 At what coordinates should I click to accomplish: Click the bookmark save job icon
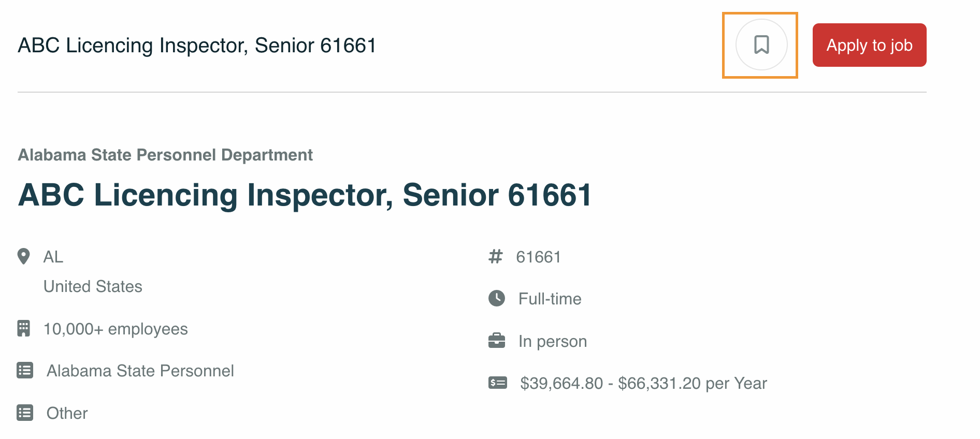point(761,45)
